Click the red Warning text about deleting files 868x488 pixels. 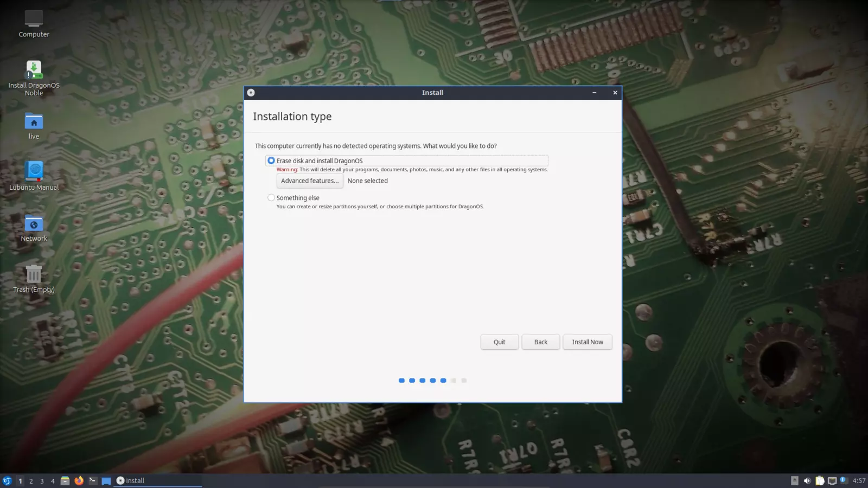412,170
